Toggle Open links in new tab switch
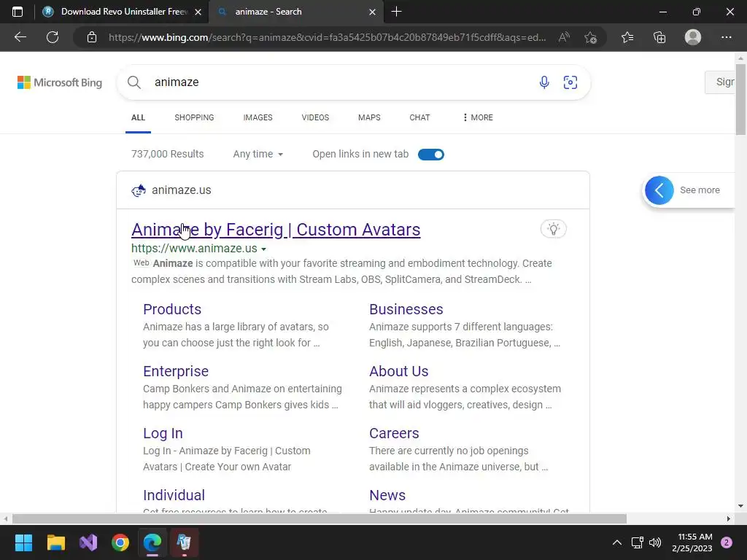 [x=430, y=155]
